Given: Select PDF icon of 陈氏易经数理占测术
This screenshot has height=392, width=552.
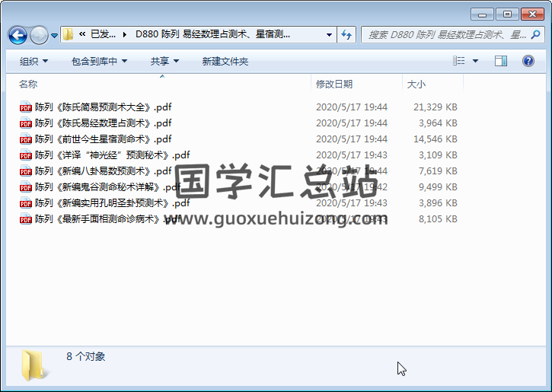Looking at the screenshot, I should (x=26, y=123).
